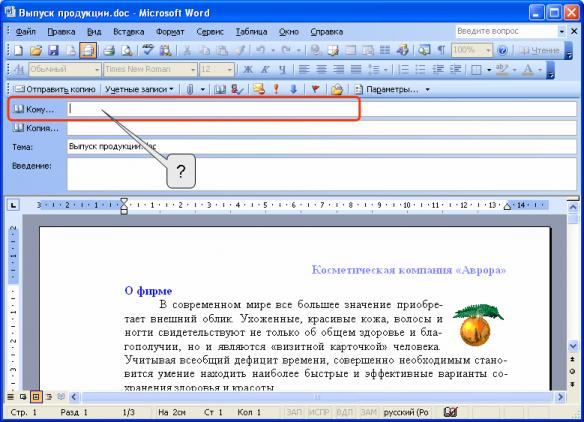Open the Формат menu
Viewport: 584px width, 422px height.
(170, 32)
